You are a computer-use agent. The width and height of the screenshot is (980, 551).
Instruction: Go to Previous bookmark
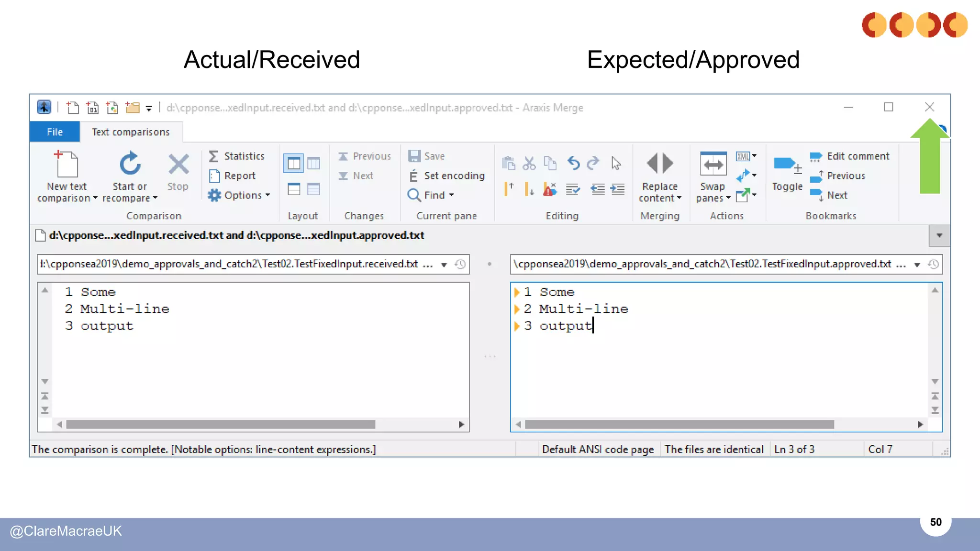pos(837,176)
